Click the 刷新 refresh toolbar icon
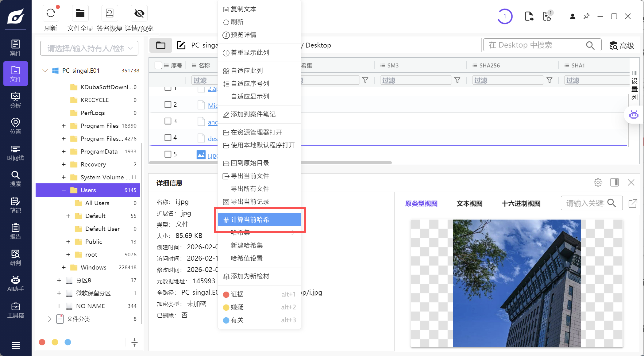The width and height of the screenshot is (644, 356). [51, 13]
